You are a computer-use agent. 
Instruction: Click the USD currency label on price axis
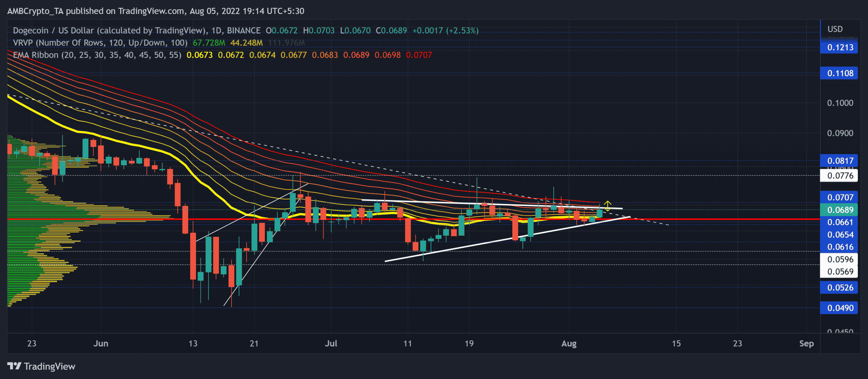point(835,29)
